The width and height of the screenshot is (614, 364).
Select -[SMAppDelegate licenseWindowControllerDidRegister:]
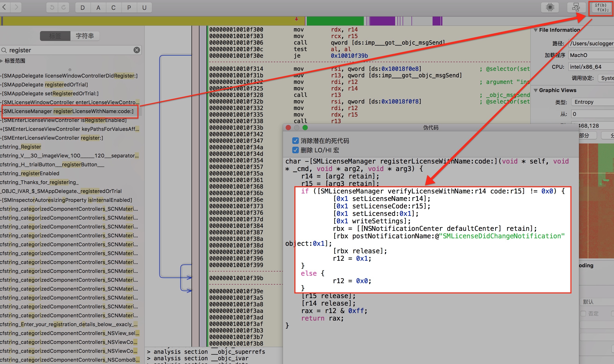click(69, 76)
